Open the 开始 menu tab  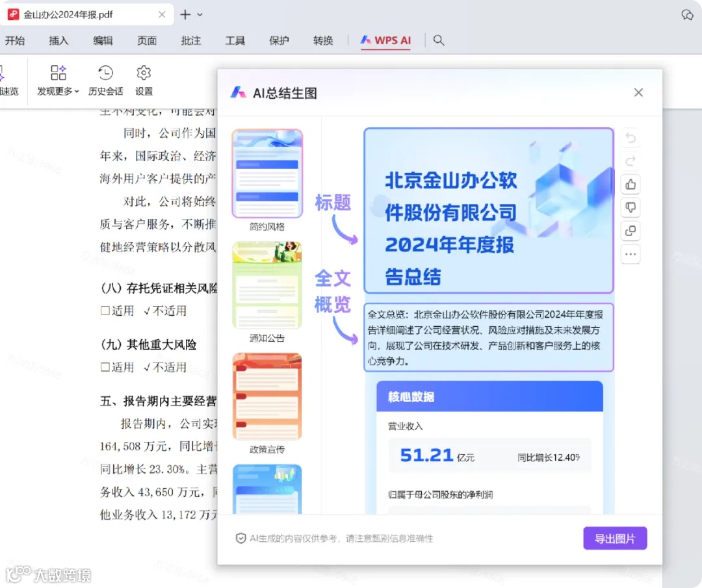click(15, 41)
